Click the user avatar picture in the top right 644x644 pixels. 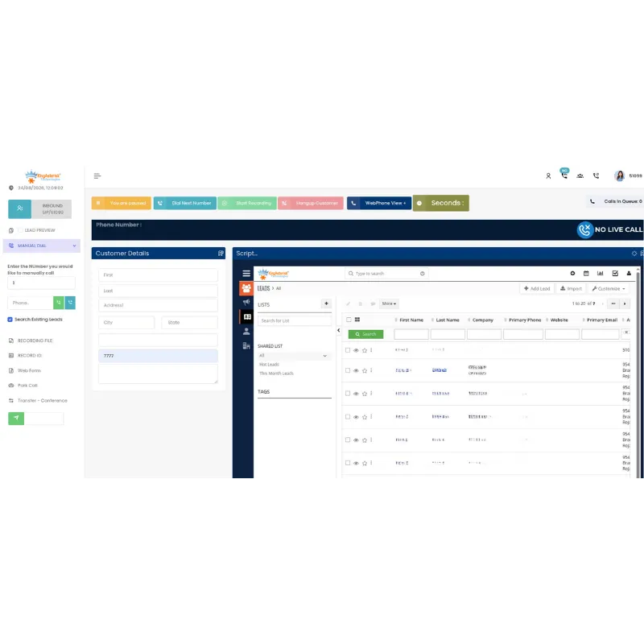coord(619,175)
